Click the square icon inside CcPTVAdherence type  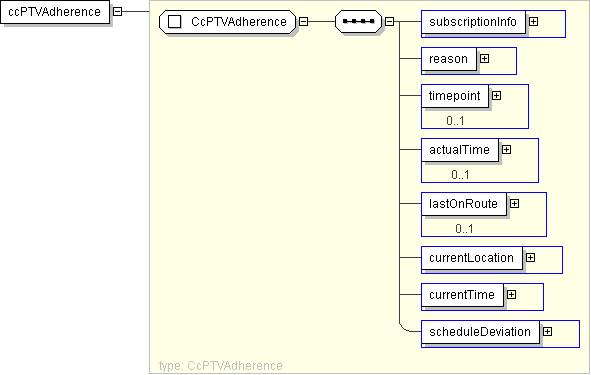[174, 21]
